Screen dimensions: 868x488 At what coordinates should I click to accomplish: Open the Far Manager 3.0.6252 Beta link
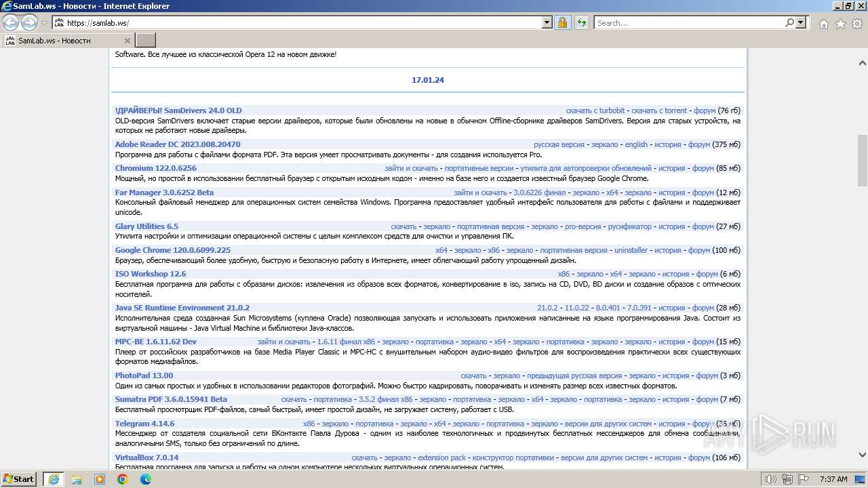point(164,192)
